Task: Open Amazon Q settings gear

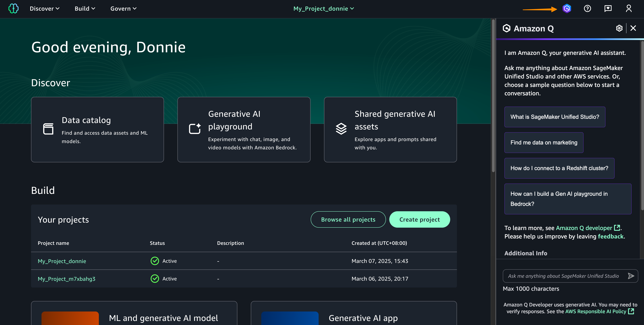Action: click(619, 28)
